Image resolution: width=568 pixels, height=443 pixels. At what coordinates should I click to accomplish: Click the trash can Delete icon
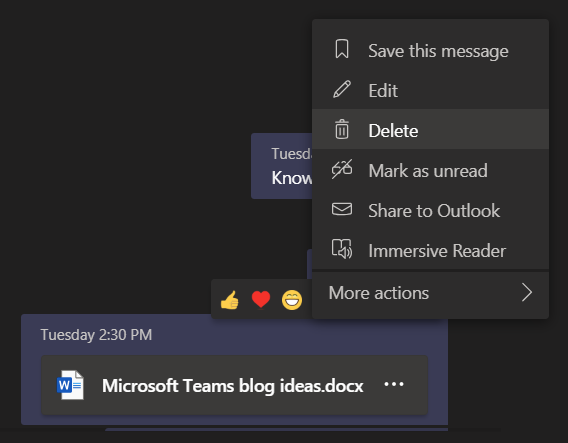342,129
